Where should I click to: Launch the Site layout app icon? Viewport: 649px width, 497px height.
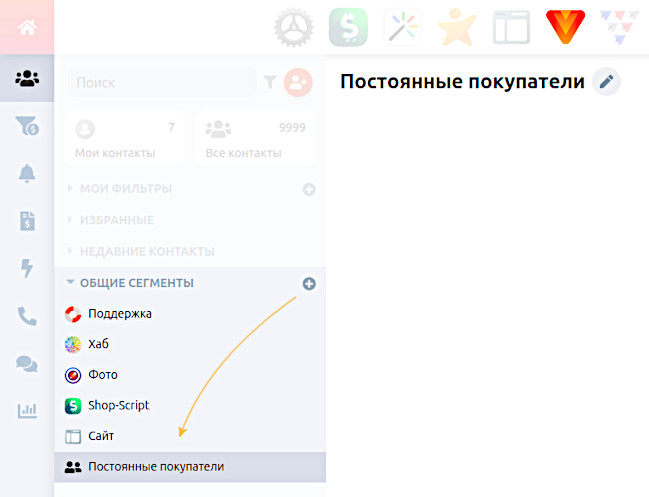coord(511,27)
